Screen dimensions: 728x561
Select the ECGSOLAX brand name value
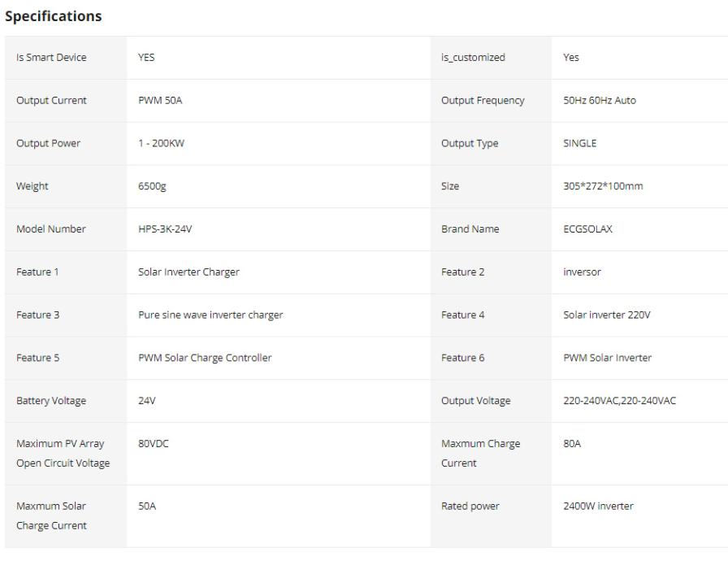point(587,229)
